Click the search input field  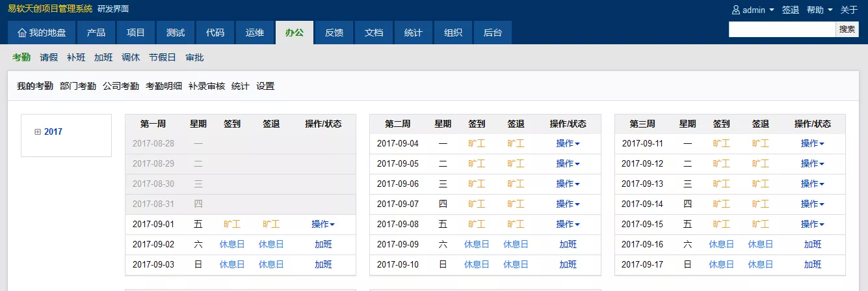coord(782,29)
